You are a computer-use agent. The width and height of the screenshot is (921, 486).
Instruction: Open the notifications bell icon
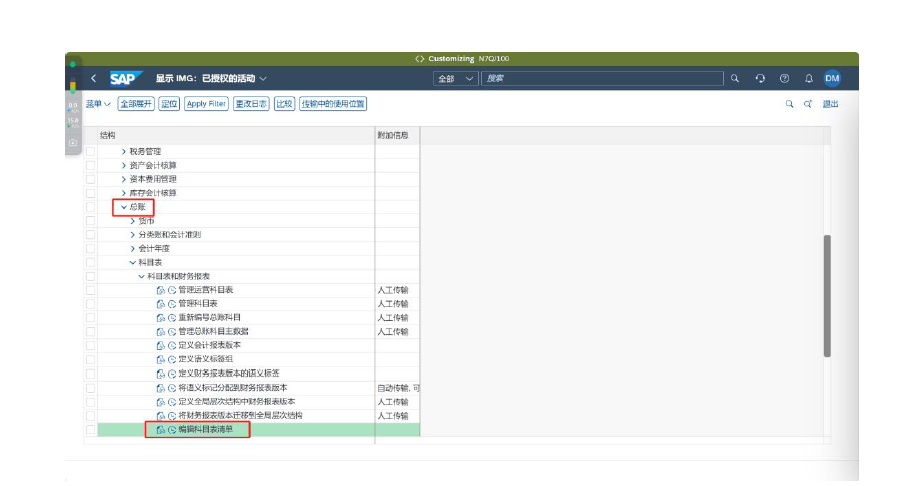pyautogui.click(x=808, y=78)
